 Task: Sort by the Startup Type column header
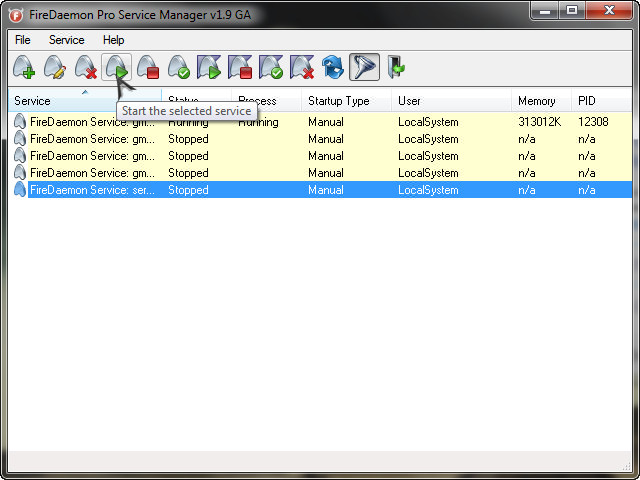point(338,101)
